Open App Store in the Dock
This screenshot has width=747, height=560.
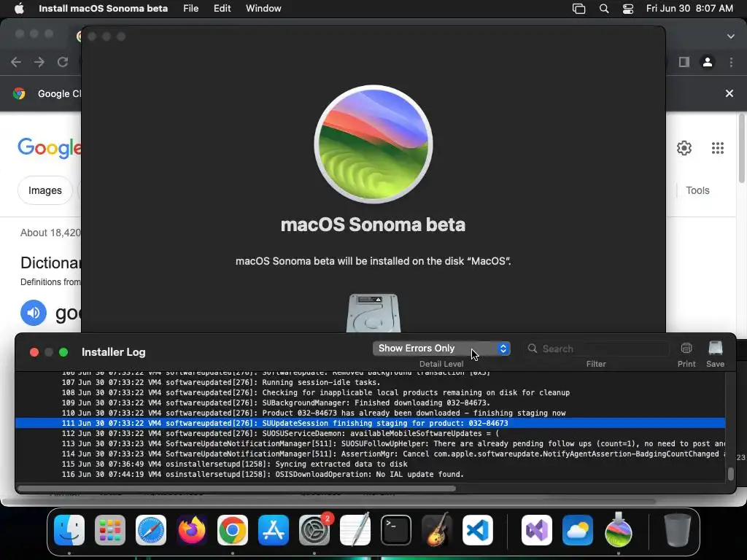point(274,530)
